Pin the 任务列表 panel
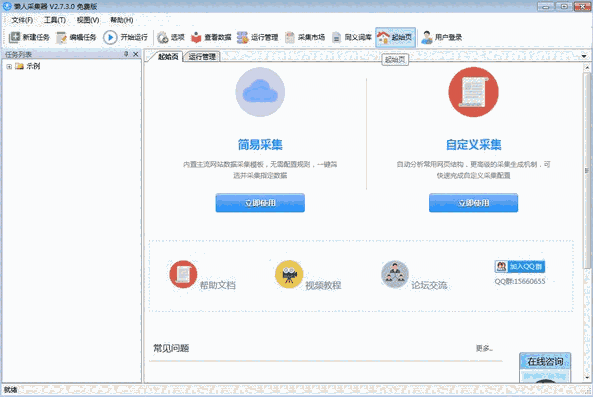 [x=126, y=54]
